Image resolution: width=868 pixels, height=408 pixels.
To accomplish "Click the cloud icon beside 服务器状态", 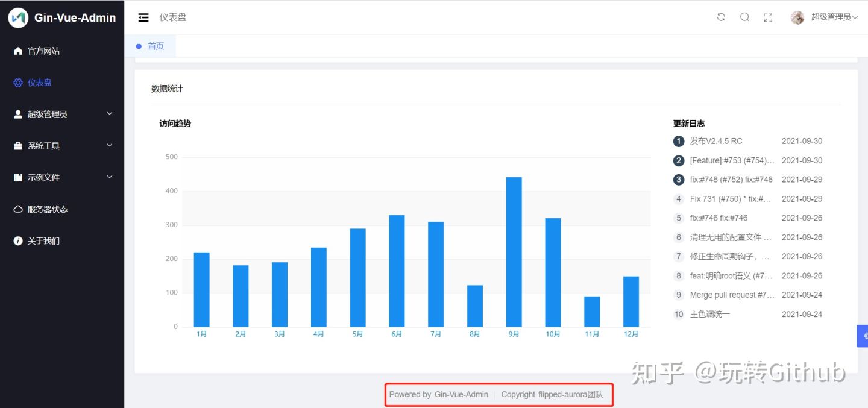I will coord(18,209).
